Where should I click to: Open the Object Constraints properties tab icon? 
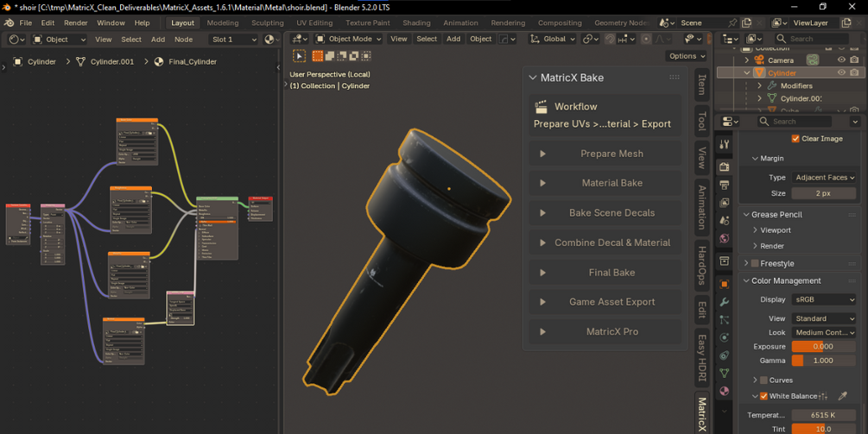pos(724,355)
